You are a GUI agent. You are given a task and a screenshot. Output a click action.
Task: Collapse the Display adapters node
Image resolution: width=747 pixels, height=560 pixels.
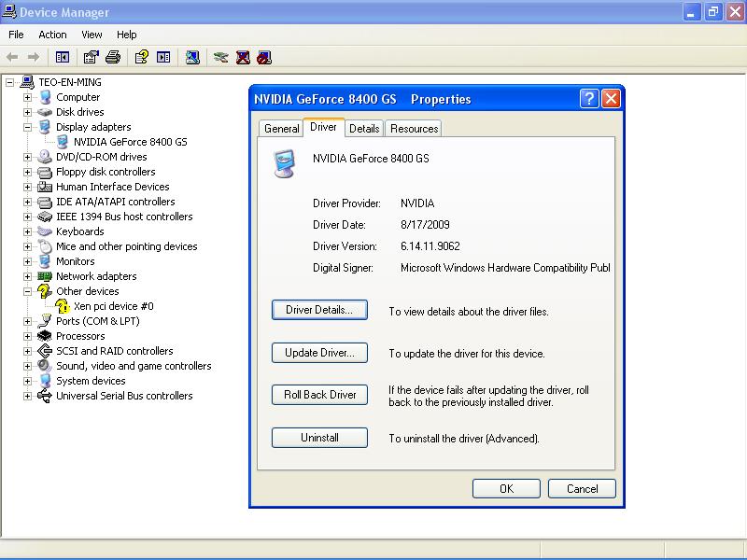28,127
